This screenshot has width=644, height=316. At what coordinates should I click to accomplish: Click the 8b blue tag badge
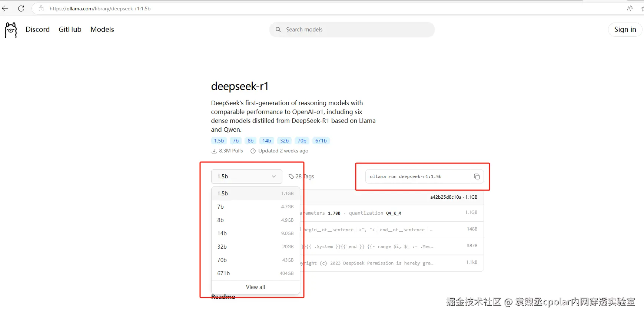coord(250,141)
